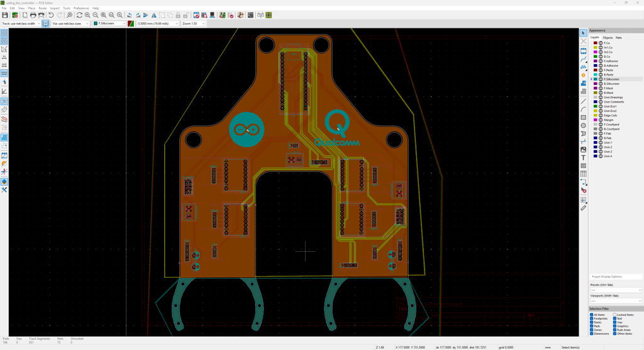Click the Zoom In icon in the toolbar

coord(87,15)
